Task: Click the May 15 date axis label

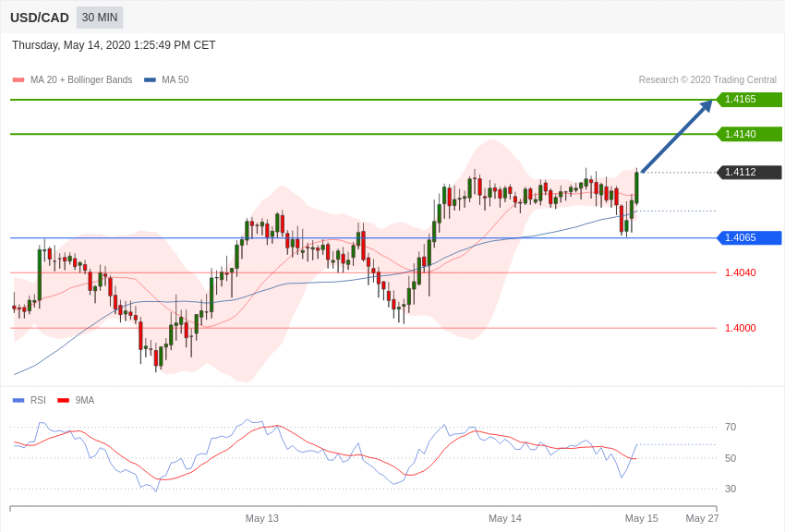Action: click(641, 518)
